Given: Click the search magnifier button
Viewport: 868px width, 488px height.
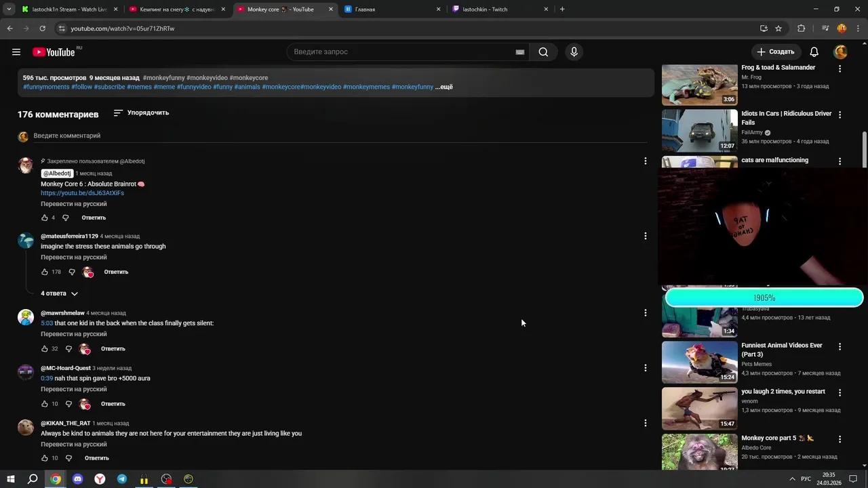Looking at the screenshot, I should (x=543, y=52).
